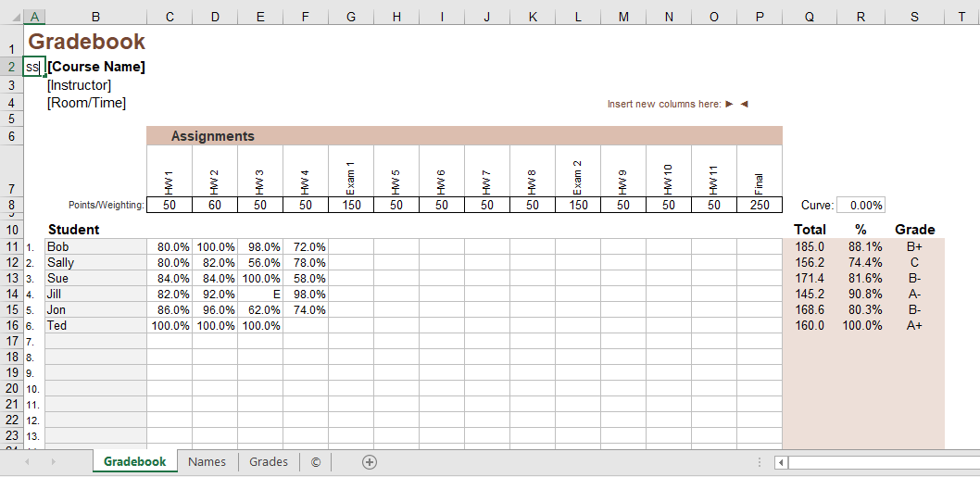Click the horizontal scrollbar track
The image size is (980, 477).
tap(880, 462)
